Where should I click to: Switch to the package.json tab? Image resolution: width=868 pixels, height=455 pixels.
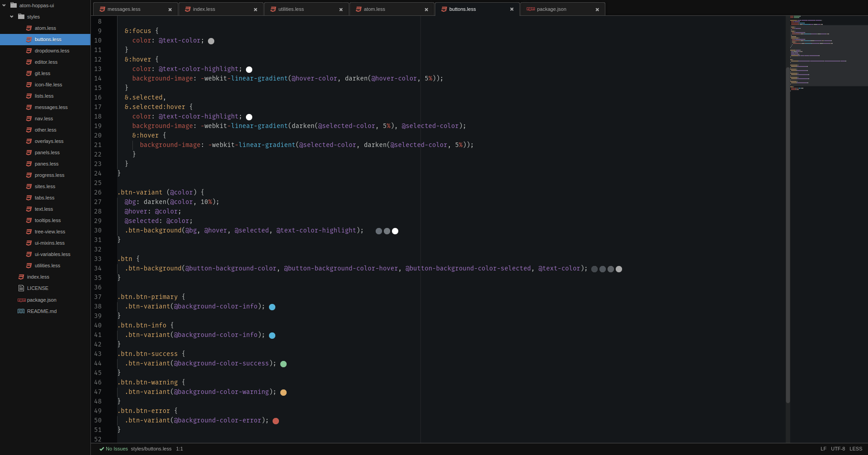point(562,9)
